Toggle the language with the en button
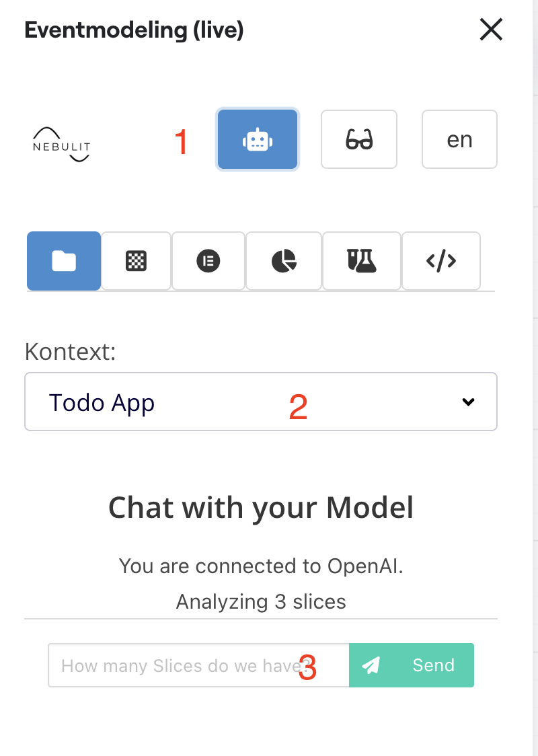Viewport: 538px width, 756px height. [459, 139]
